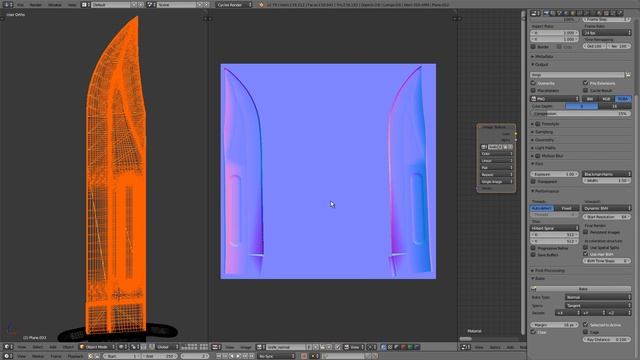Click the Image Texture node header
The height and width of the screenshot is (360, 640).
[x=496, y=127]
